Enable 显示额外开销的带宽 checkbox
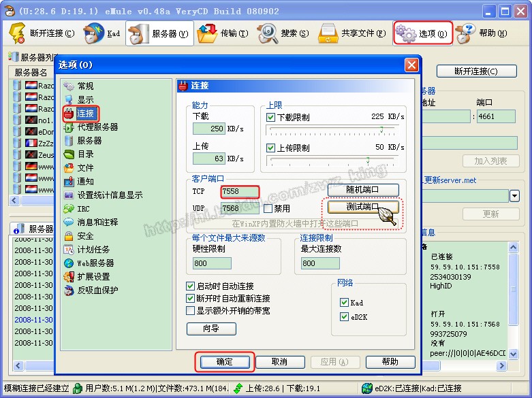The width and height of the screenshot is (532, 398). (191, 311)
